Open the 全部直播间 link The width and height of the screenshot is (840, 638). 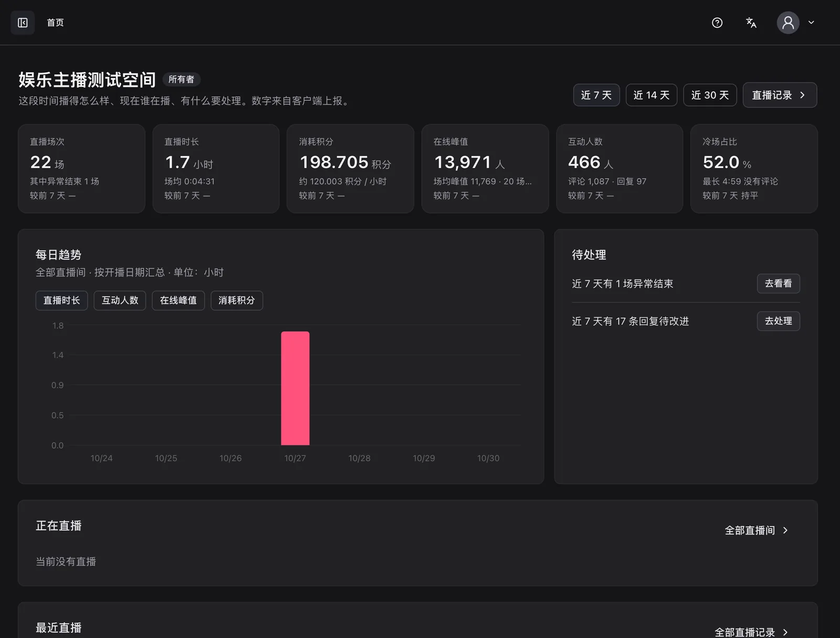point(756,530)
